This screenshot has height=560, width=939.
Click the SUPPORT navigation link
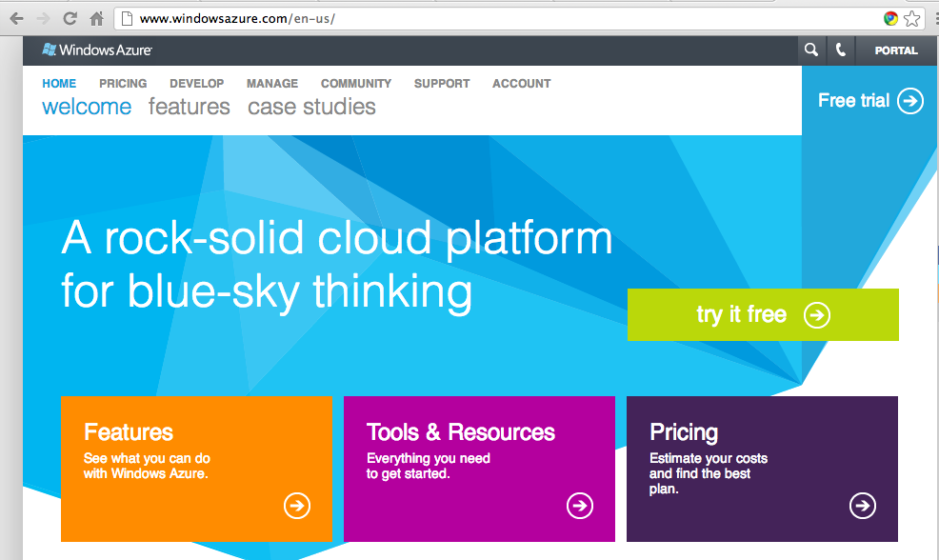point(442,84)
